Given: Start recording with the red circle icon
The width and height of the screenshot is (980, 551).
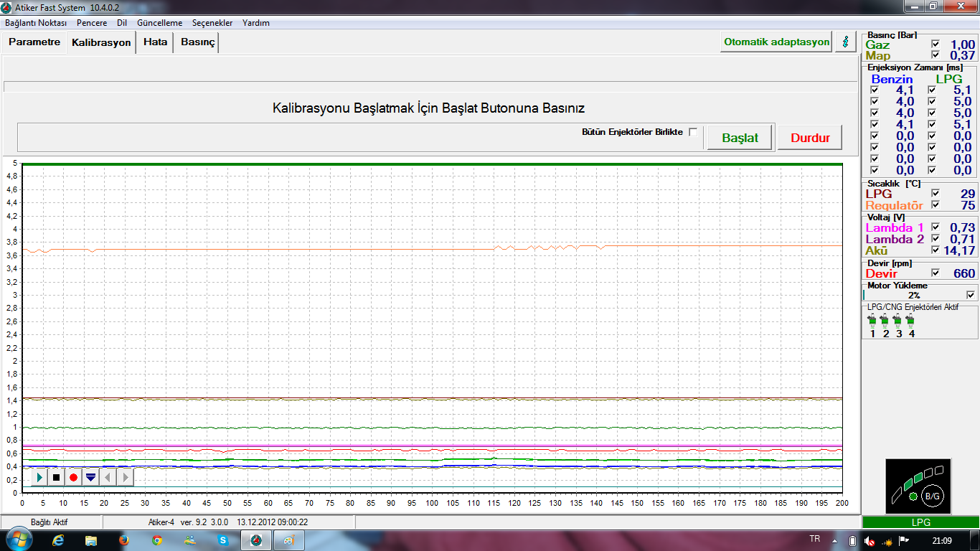Looking at the screenshot, I should click(x=73, y=477).
